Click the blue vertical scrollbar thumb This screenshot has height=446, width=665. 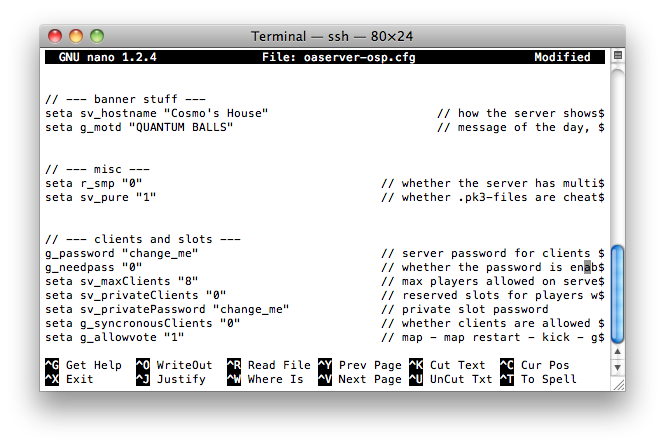pos(618,294)
